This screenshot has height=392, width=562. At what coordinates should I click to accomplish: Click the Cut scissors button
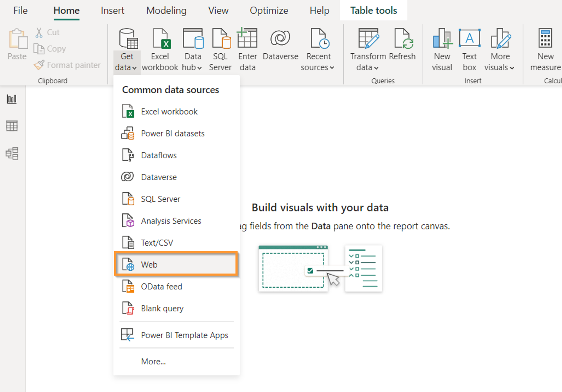[x=48, y=32]
